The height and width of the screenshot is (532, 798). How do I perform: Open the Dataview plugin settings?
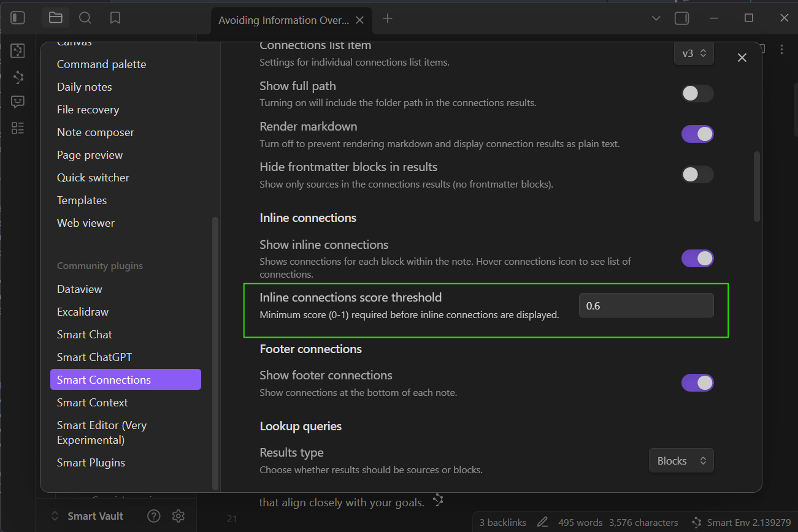80,289
